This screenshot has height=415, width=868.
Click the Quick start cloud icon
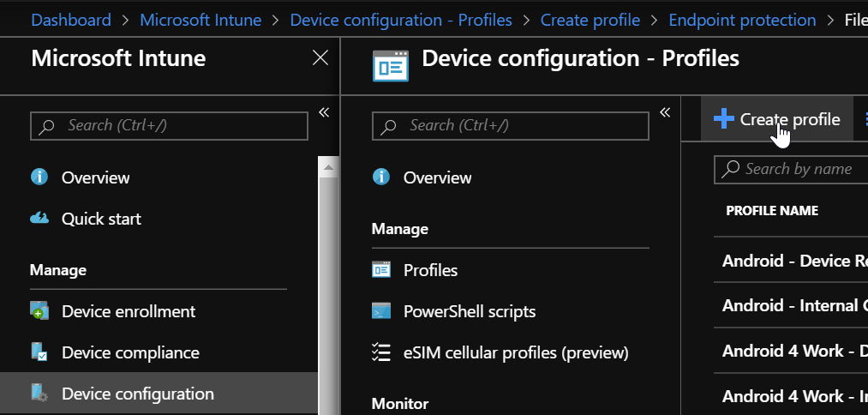point(39,219)
